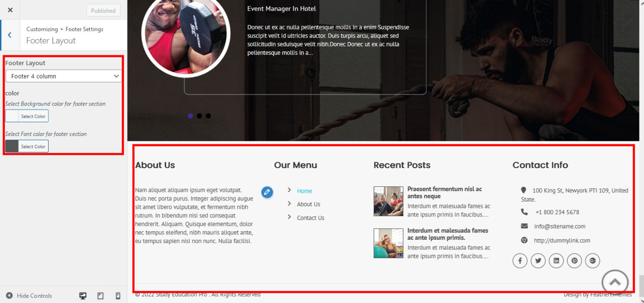This screenshot has width=644, height=303.
Task: Click the blue pencil edit shortcut icon
Action: pos(267,192)
